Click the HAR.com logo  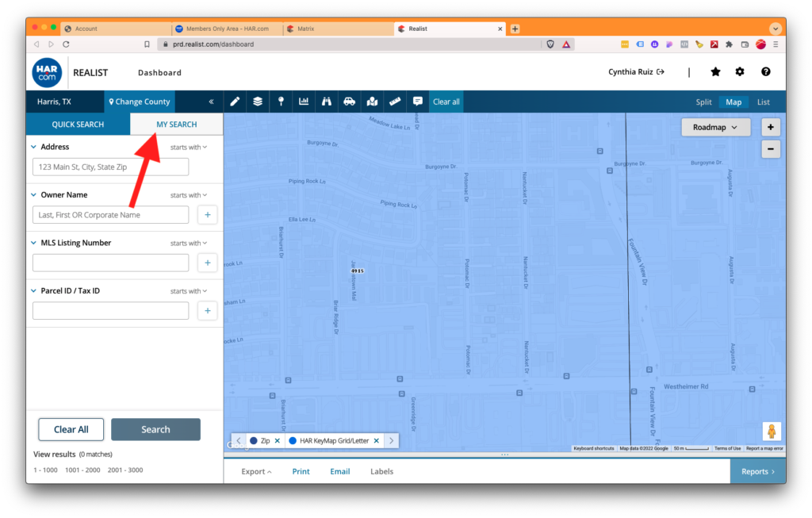(x=47, y=72)
